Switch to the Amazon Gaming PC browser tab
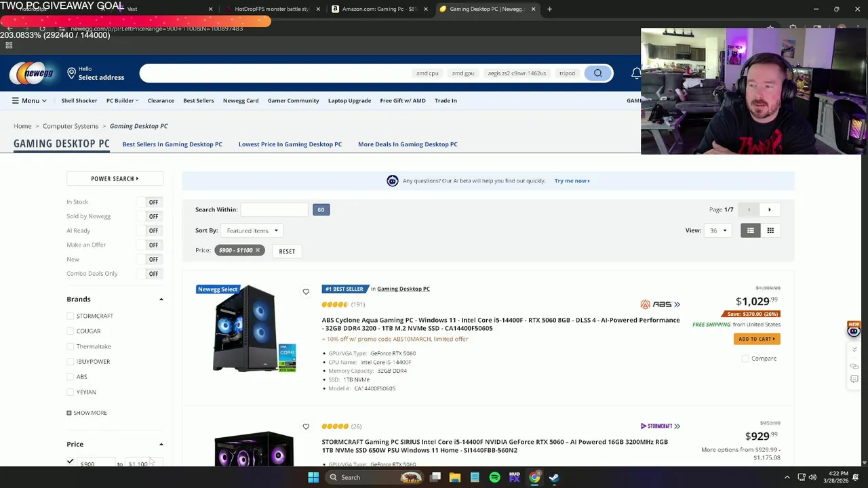This screenshot has width=868, height=488. pyautogui.click(x=380, y=9)
